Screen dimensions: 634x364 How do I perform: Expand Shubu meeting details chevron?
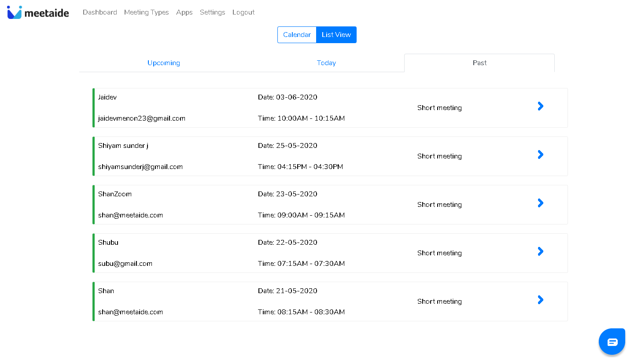click(541, 251)
